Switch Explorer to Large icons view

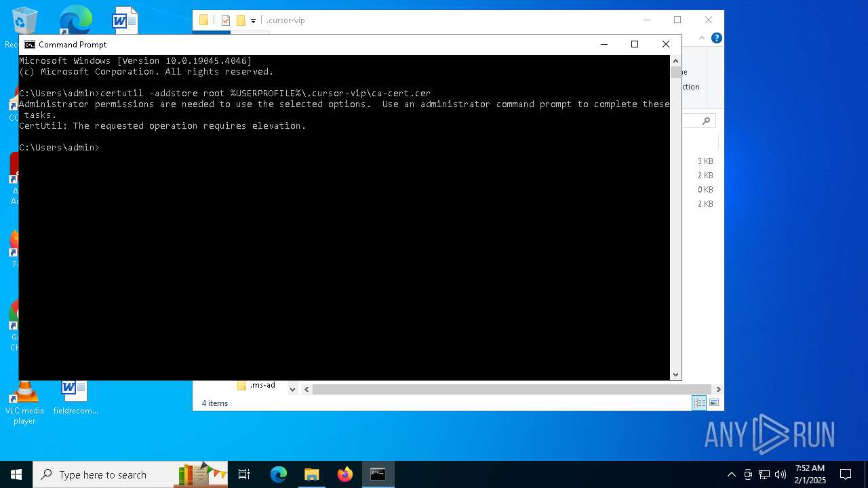click(x=713, y=403)
